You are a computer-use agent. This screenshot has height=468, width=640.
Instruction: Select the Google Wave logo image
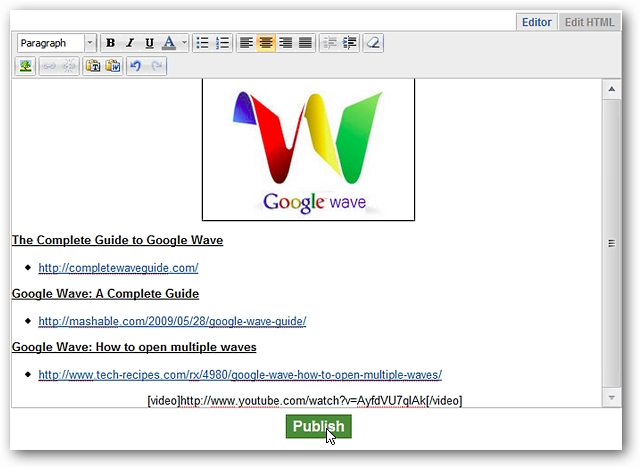[x=309, y=150]
